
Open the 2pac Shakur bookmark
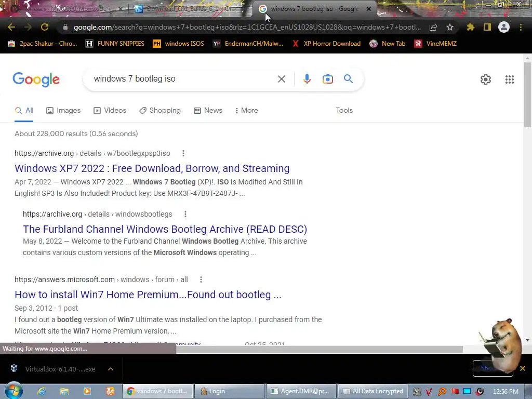pyautogui.click(x=43, y=44)
